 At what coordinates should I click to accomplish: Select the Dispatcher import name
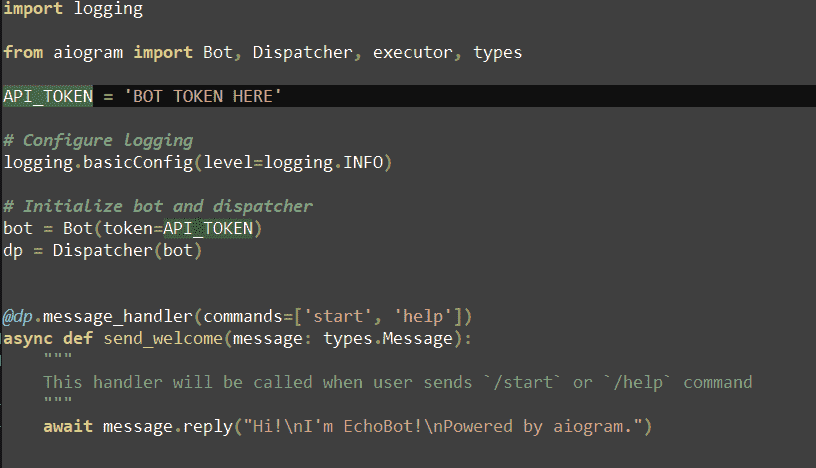tap(302, 53)
